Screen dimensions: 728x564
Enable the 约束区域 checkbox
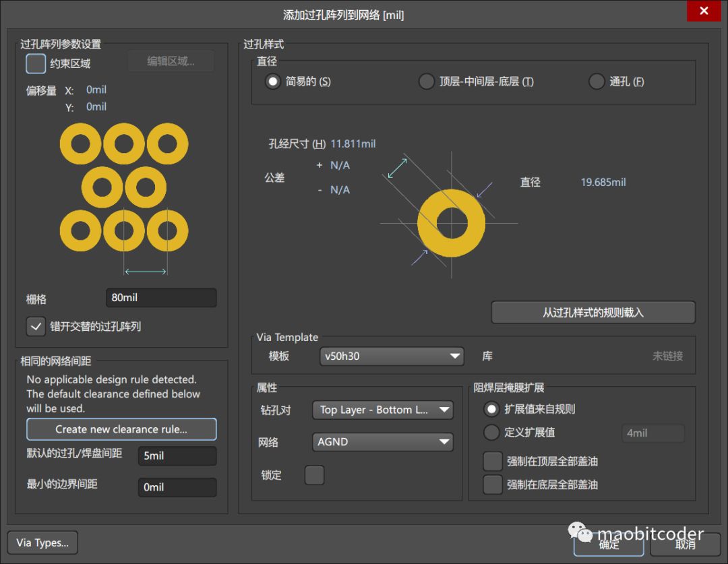tap(36, 63)
